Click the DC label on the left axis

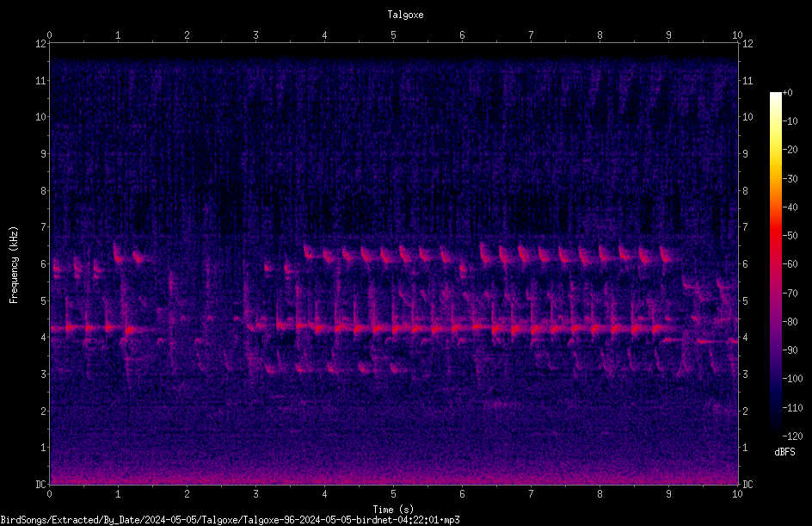coord(41,484)
